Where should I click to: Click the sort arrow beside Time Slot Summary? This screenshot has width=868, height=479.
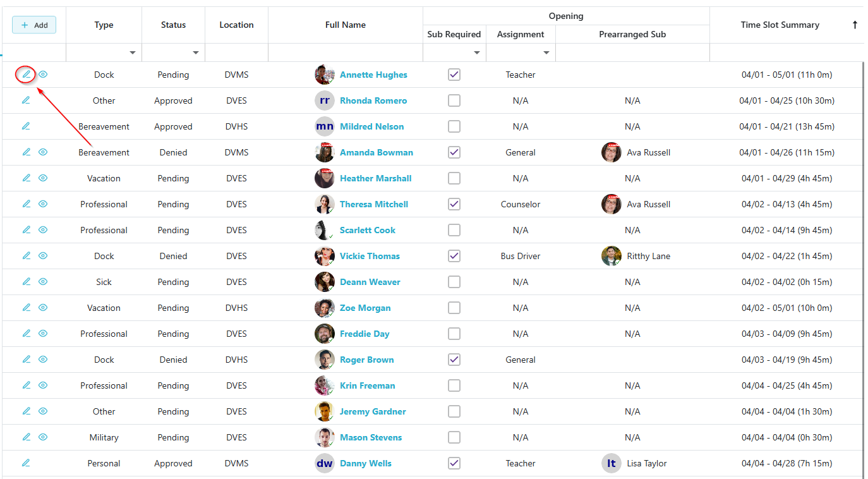pyautogui.click(x=855, y=25)
